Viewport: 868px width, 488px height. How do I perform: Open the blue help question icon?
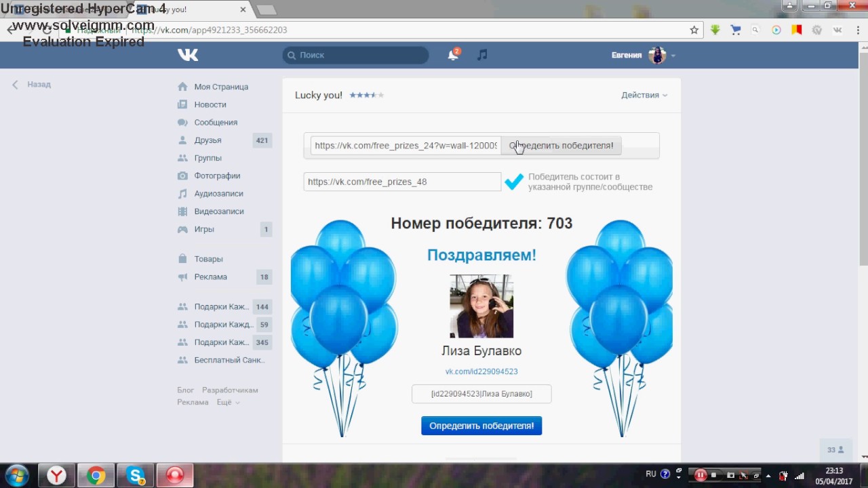click(x=665, y=474)
